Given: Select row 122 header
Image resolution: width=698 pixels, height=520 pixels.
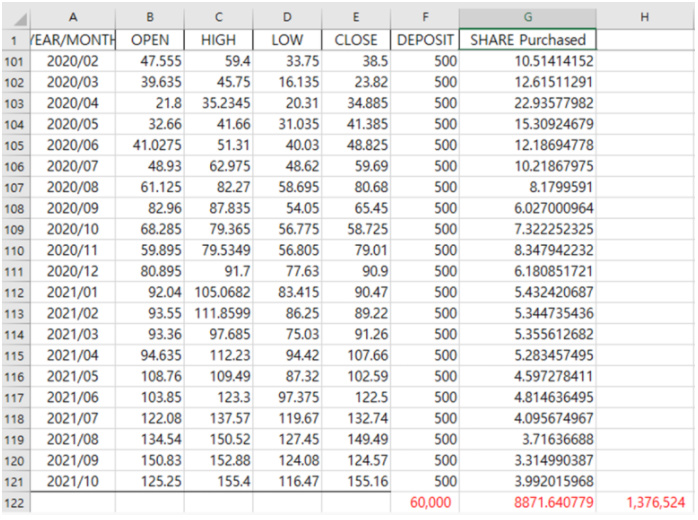Looking at the screenshot, I should pyautogui.click(x=15, y=503).
